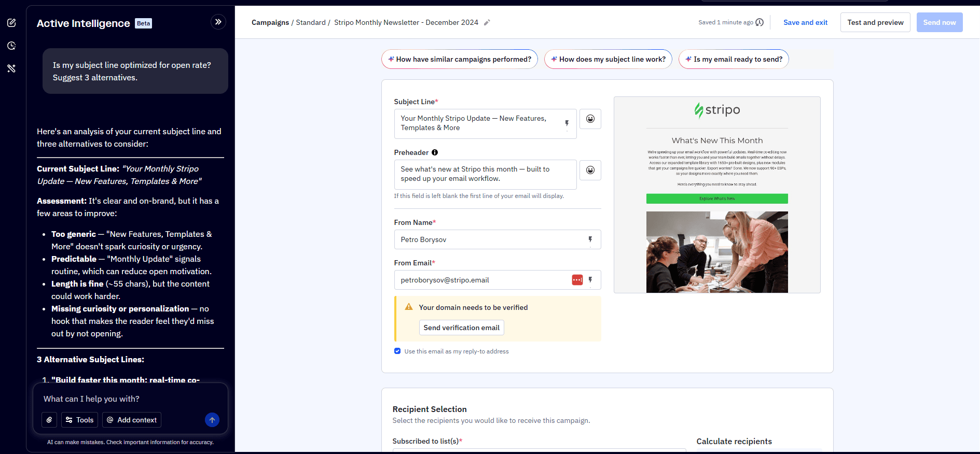Open emoji picker for Preheader

coord(590,170)
